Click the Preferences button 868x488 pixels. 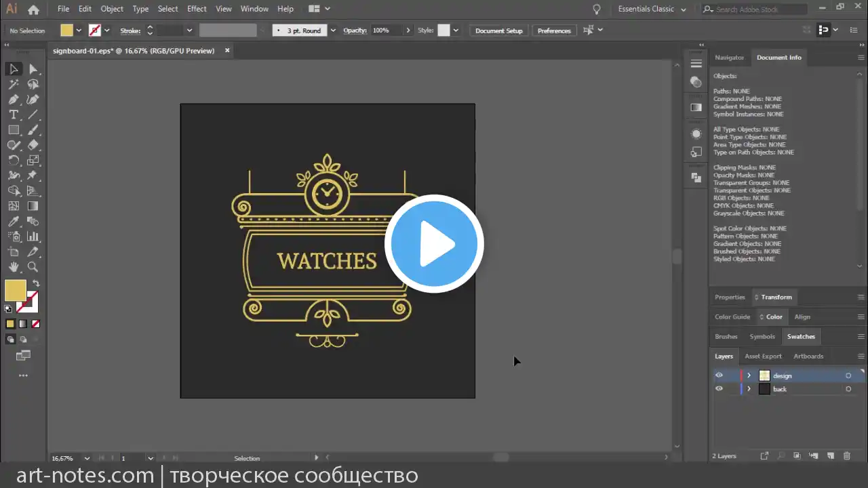pyautogui.click(x=554, y=30)
